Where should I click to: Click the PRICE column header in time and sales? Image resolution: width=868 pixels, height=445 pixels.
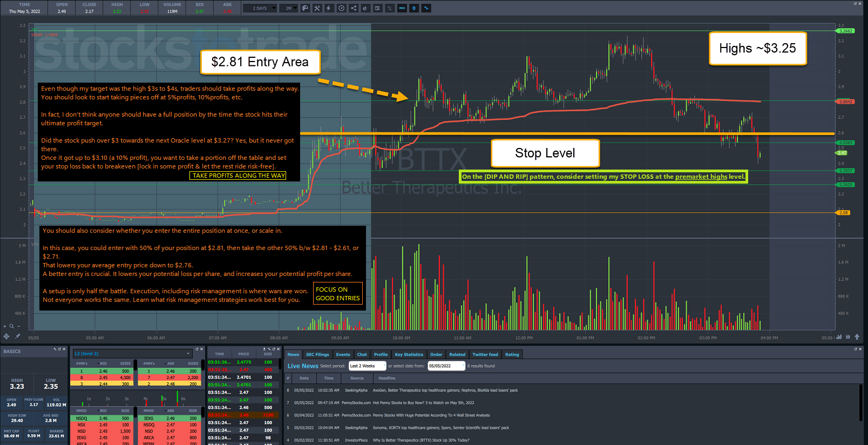pos(244,354)
